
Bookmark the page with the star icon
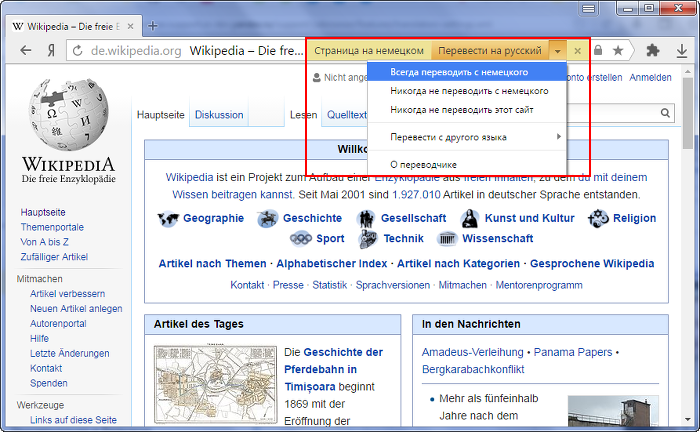point(618,50)
